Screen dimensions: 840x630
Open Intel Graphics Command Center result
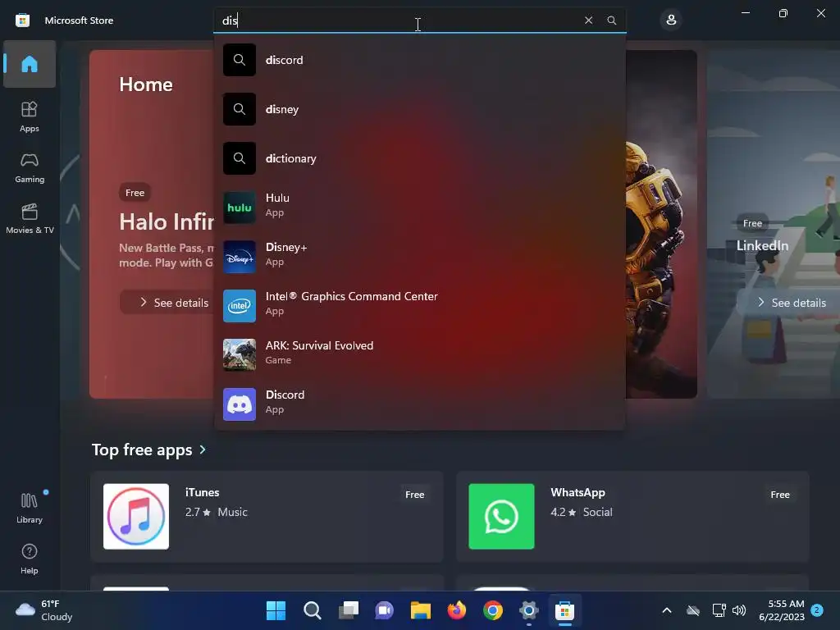pos(419,306)
